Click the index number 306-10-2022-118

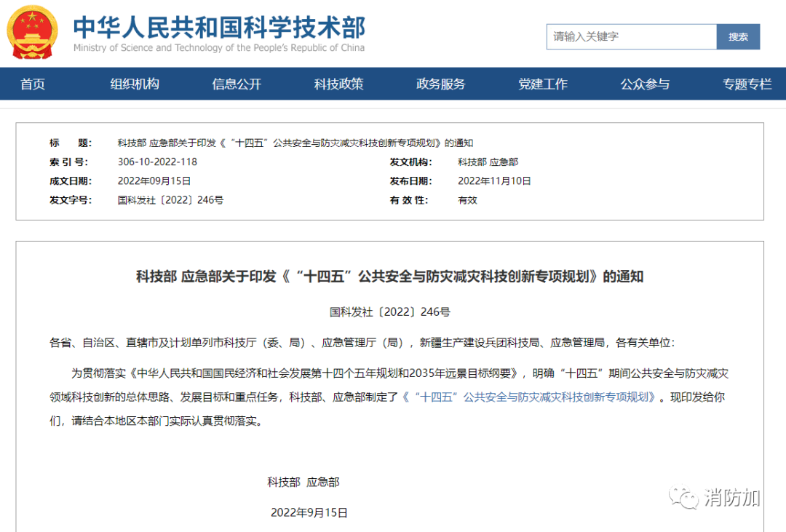coord(157,162)
